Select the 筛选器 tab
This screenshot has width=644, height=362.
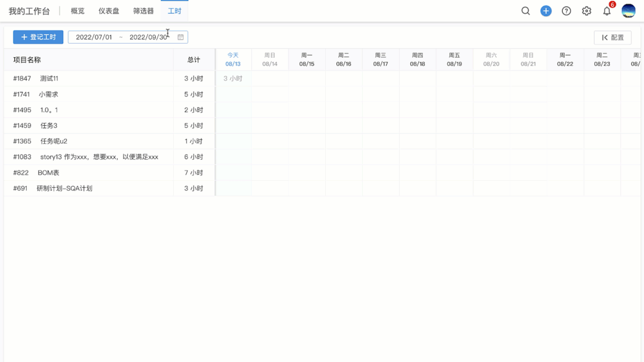(x=143, y=11)
